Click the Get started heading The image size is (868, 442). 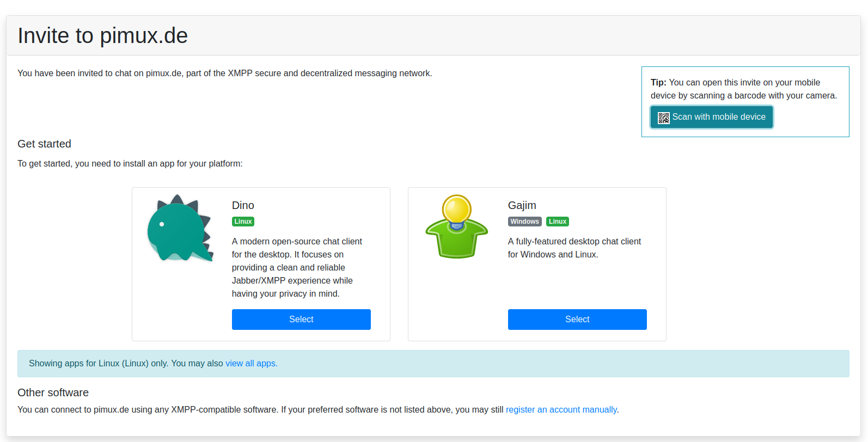point(44,144)
